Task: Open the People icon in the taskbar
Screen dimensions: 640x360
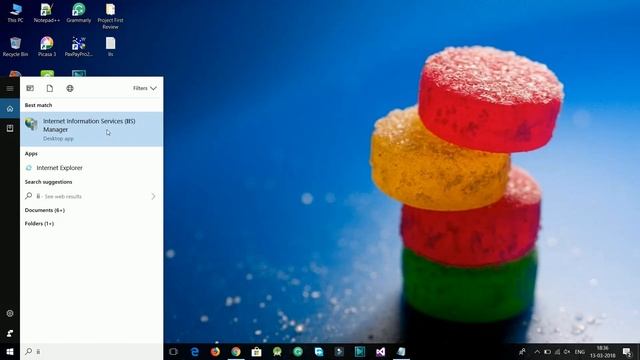Action: click(522, 351)
